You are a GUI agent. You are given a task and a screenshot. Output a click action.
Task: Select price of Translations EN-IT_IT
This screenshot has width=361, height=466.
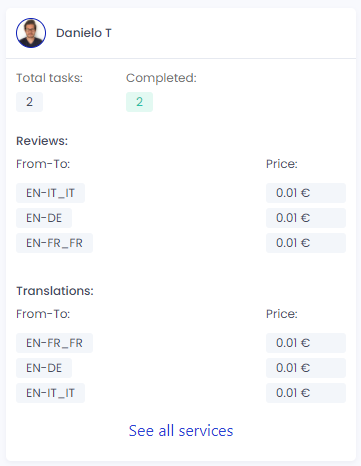click(x=306, y=393)
